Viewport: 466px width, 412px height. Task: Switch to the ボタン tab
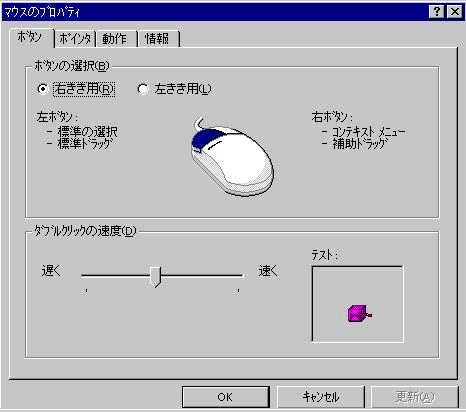(31, 38)
